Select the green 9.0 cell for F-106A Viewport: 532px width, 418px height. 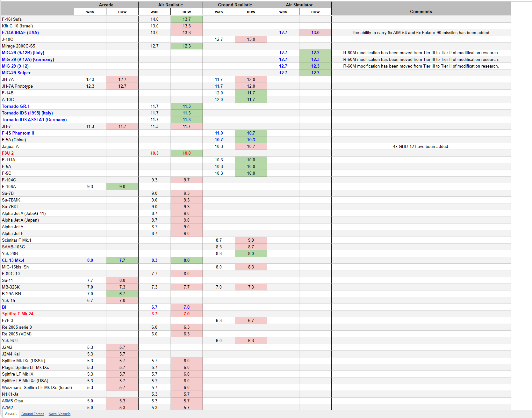pyautogui.click(x=122, y=187)
